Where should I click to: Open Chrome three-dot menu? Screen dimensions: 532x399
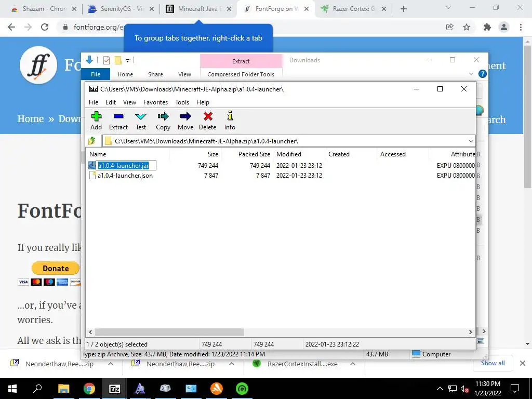(x=521, y=27)
